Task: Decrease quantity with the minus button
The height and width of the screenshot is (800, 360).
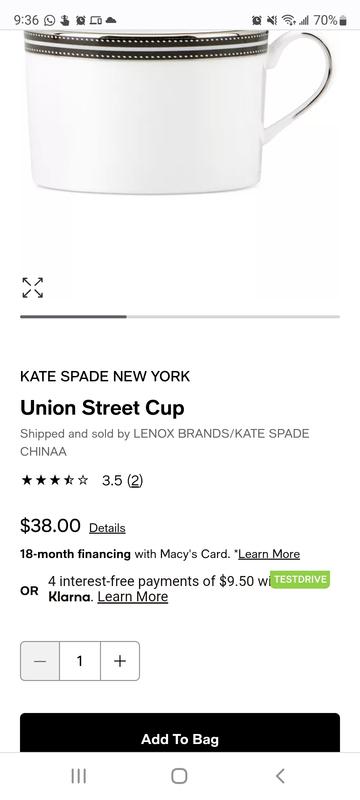Action: click(x=40, y=661)
